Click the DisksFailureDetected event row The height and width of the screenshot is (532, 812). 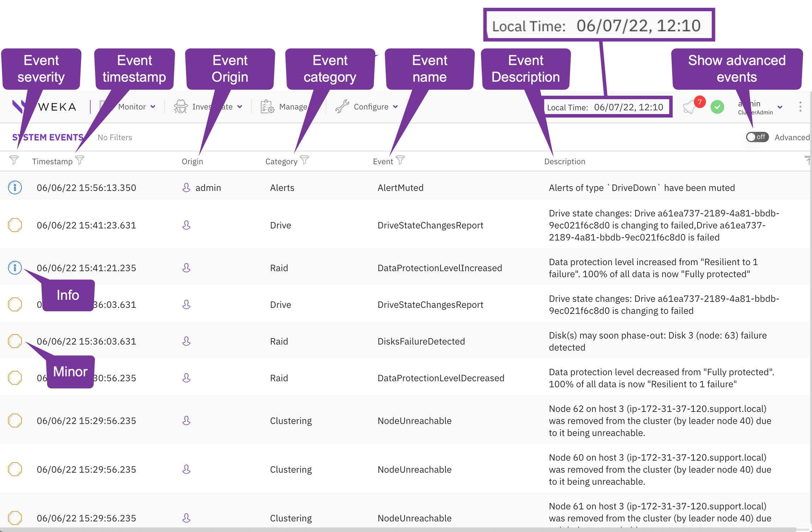(421, 341)
